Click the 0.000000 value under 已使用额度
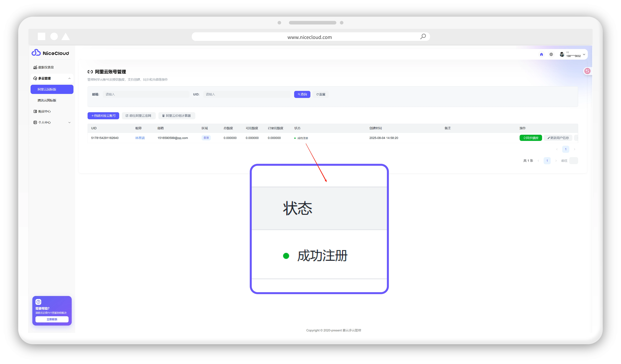 [x=274, y=138]
